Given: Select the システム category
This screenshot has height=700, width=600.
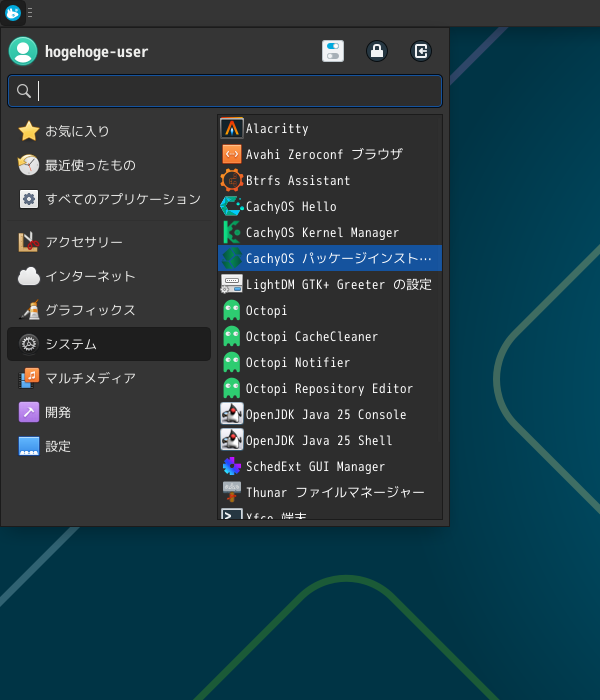Looking at the screenshot, I should click(109, 344).
